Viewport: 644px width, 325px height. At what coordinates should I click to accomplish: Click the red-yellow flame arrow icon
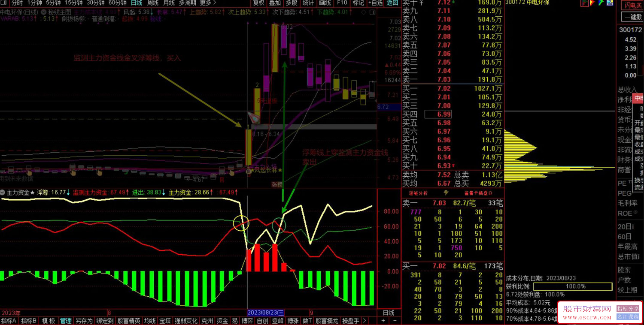pos(593,3)
